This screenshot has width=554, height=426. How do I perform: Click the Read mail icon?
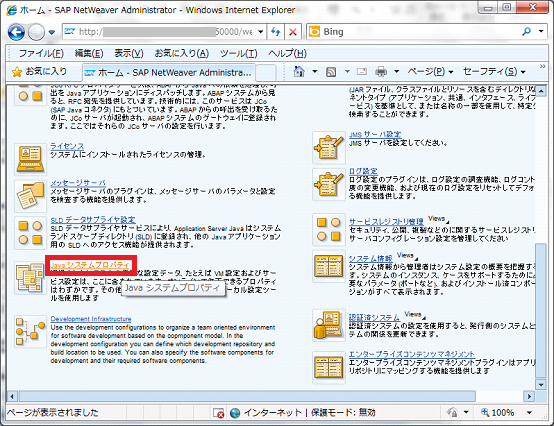tap(362, 72)
